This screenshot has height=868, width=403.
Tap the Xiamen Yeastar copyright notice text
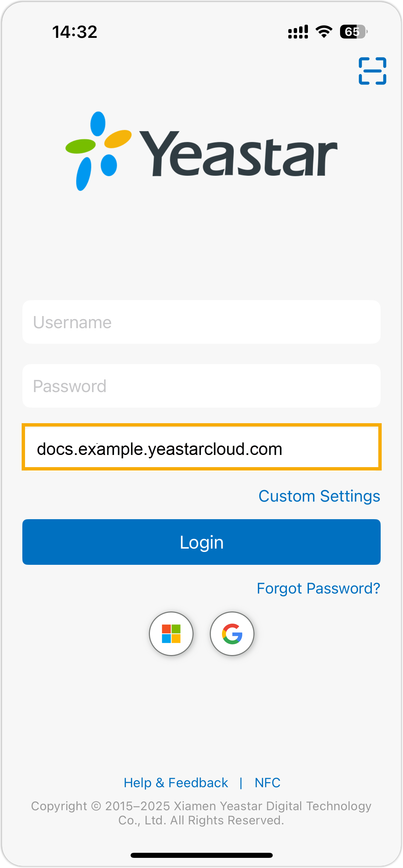coord(201,813)
